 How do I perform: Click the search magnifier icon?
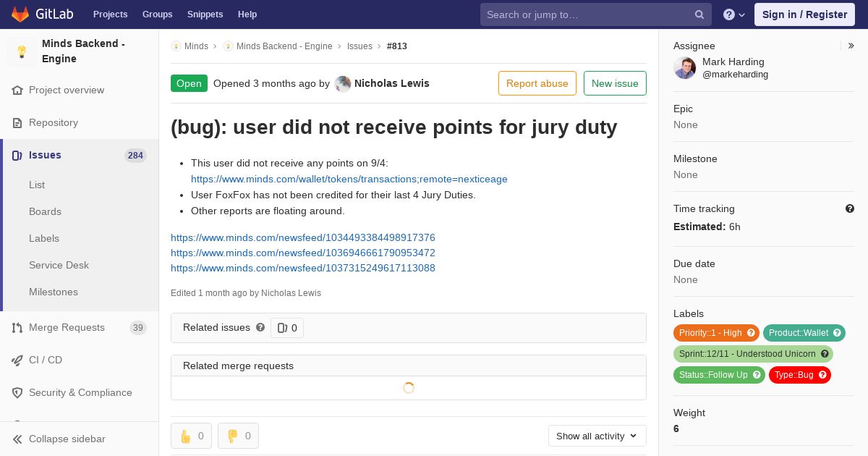pyautogui.click(x=699, y=14)
